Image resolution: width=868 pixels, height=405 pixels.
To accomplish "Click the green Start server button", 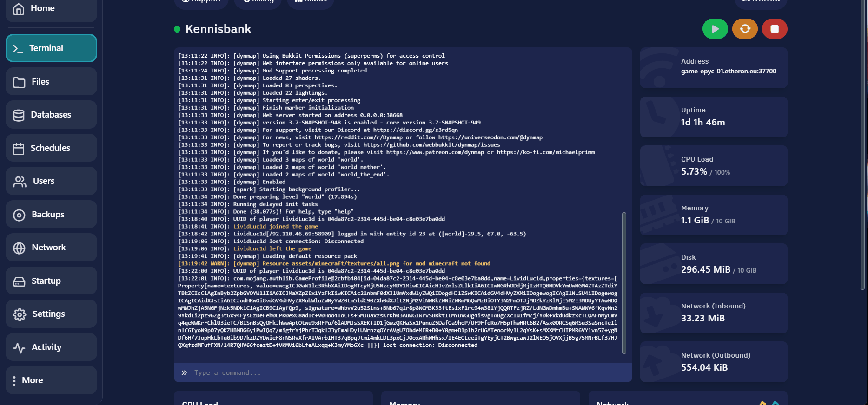I will [x=715, y=29].
